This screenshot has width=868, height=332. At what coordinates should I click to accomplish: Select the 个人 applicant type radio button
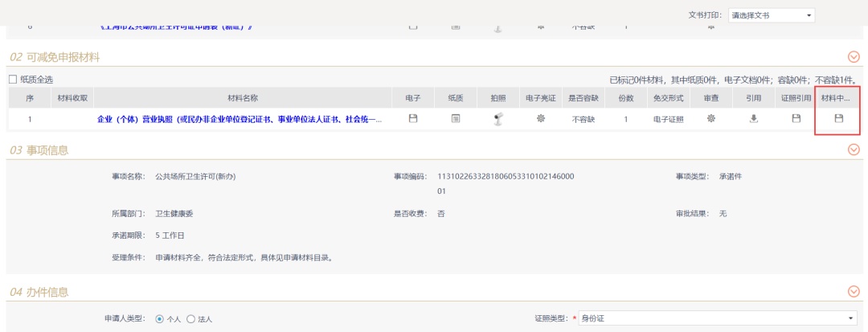point(159,319)
